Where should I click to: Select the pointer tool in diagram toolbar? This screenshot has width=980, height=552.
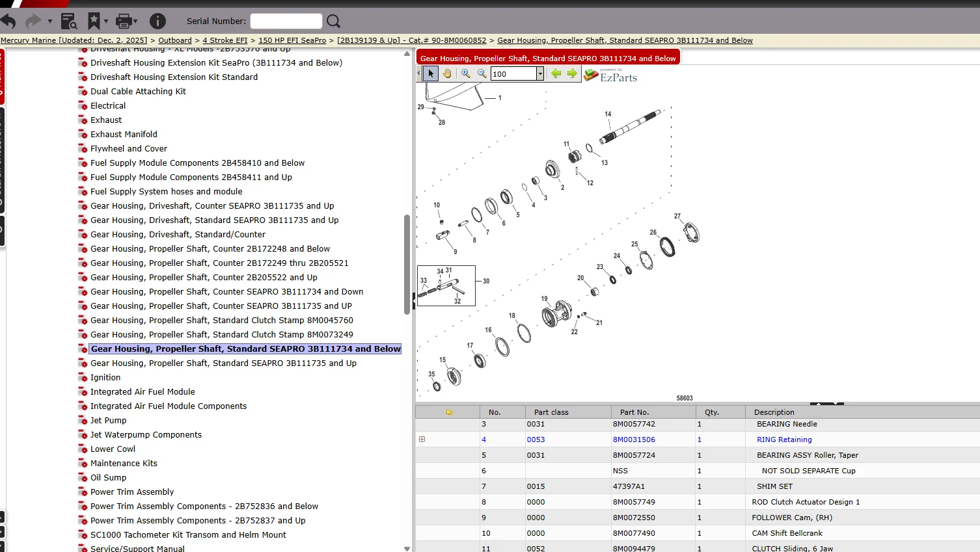point(431,73)
